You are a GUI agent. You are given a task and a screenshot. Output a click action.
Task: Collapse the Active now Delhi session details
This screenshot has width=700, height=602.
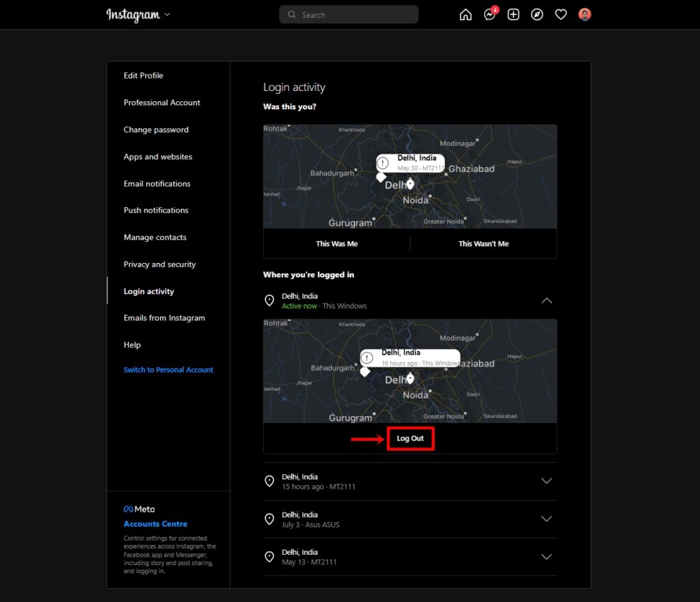546,300
